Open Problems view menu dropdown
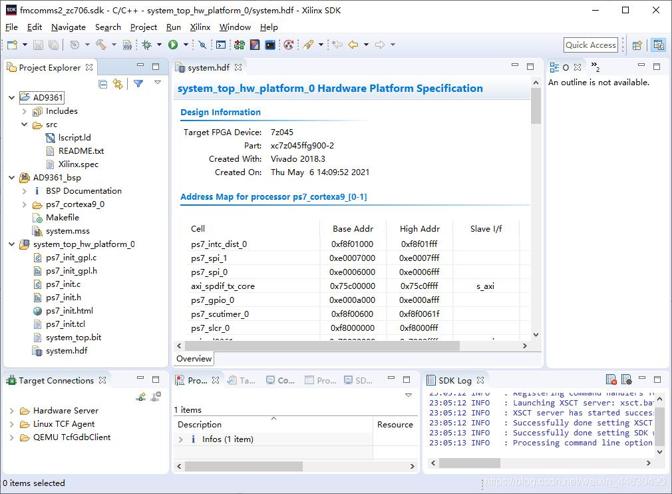The image size is (672, 494). pos(409,395)
